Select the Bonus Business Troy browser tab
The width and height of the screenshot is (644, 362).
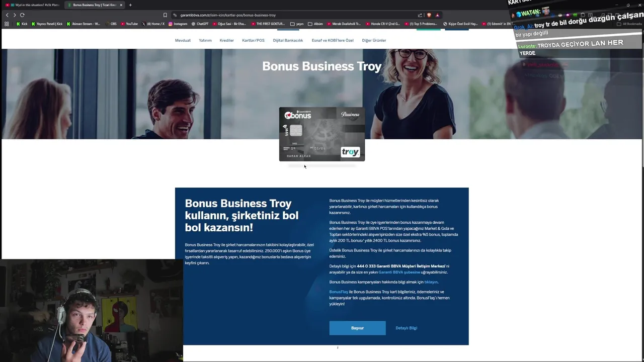click(x=94, y=5)
